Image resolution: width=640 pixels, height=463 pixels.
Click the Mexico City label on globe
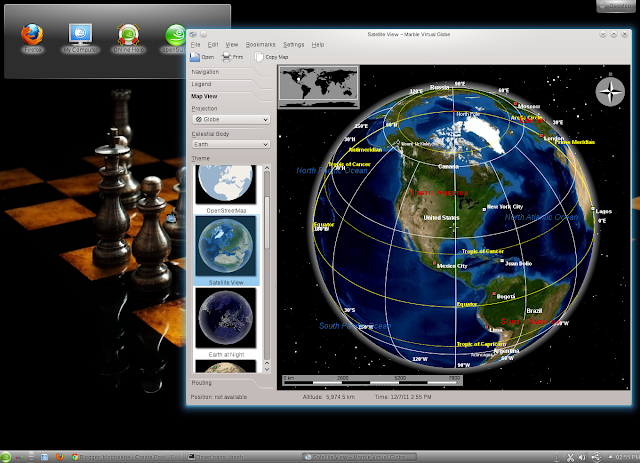[x=452, y=266]
